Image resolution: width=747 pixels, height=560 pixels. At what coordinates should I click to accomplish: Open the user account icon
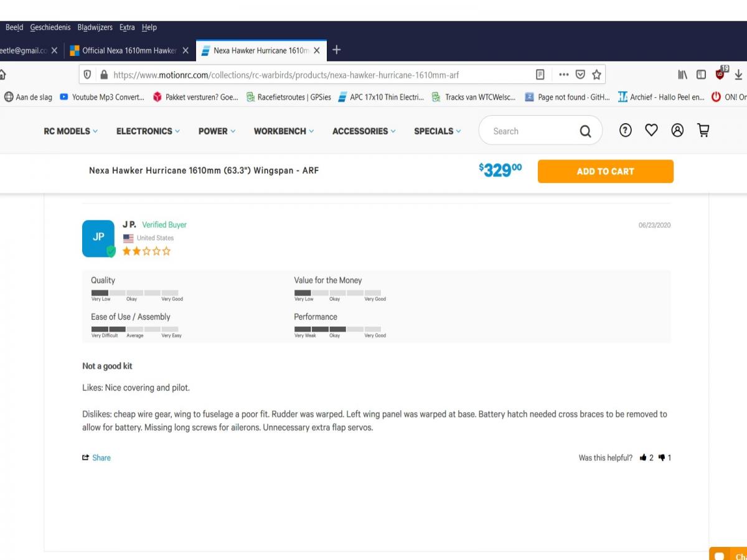tap(677, 130)
